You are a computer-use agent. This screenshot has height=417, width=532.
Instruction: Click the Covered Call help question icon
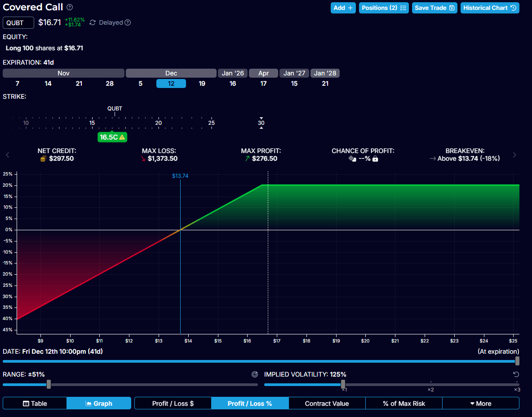pyautogui.click(x=70, y=8)
